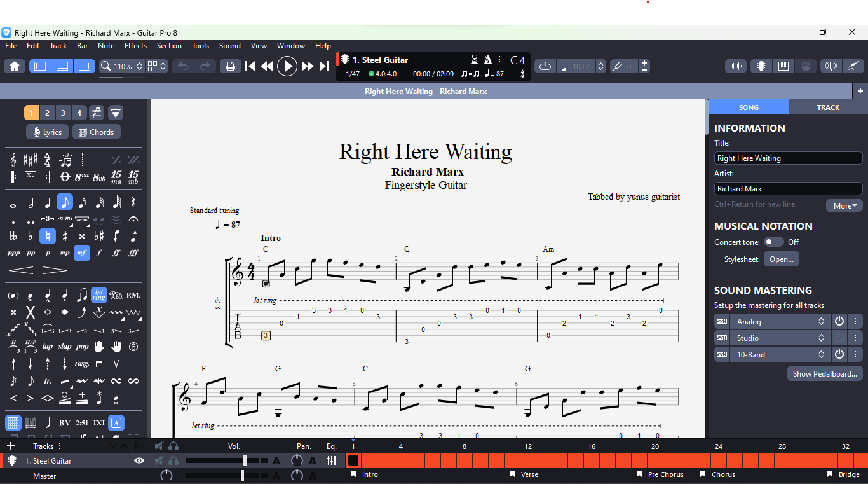Open the Analog row three-dot options
The height and width of the screenshot is (484, 868).
tap(855, 321)
